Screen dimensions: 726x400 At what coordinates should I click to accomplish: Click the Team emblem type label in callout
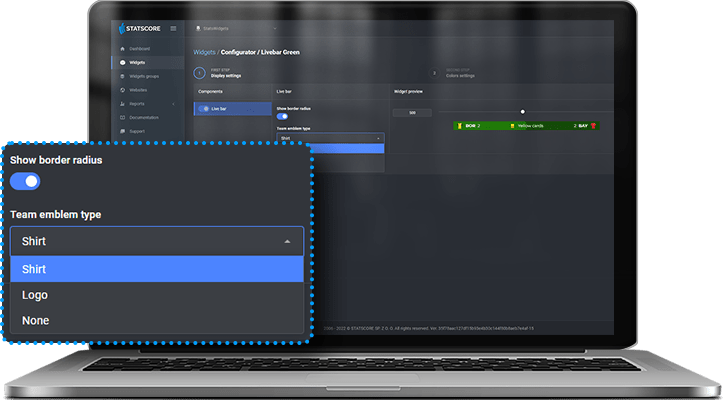point(56,215)
